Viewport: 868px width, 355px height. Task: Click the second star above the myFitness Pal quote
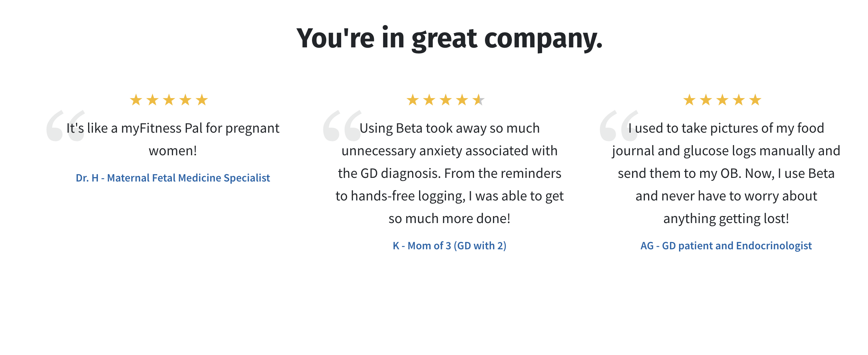[152, 100]
